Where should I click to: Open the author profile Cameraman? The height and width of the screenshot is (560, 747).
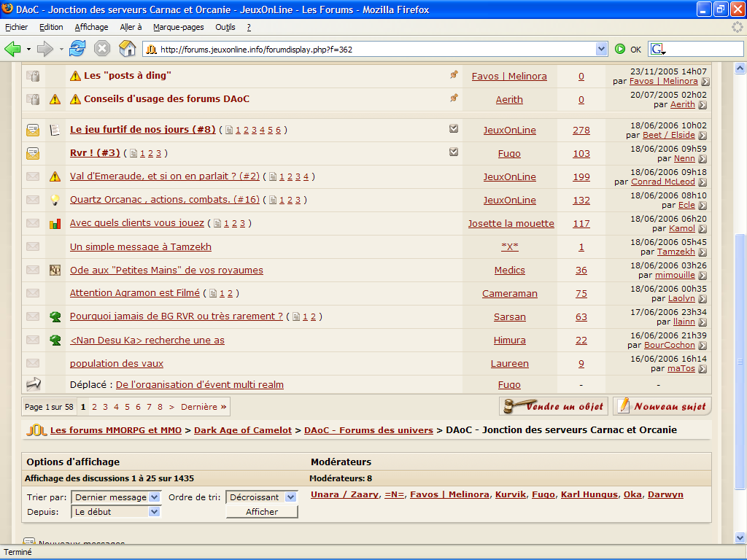pos(510,293)
